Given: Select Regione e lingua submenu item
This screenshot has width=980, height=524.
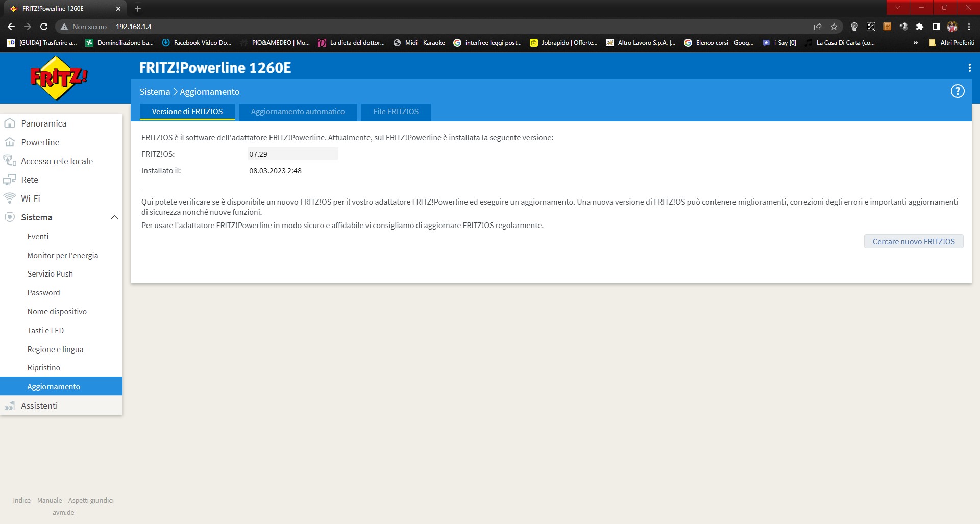Looking at the screenshot, I should (x=55, y=350).
